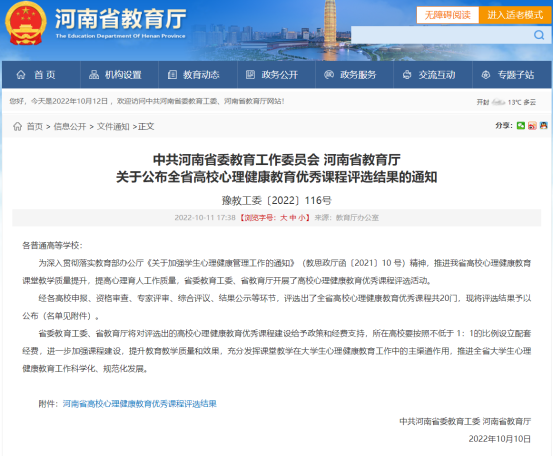The height and width of the screenshot is (457, 554).
Task: Click into the site search box
Action: pyautogui.click(x=442, y=35)
